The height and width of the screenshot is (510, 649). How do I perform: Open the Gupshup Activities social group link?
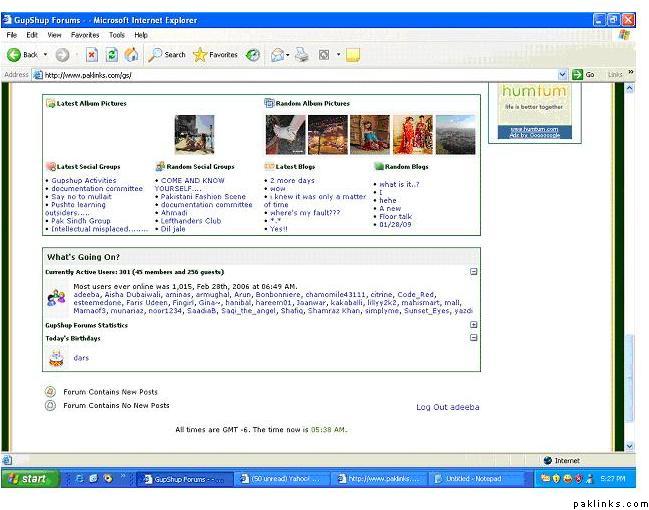pyautogui.click(x=84, y=181)
